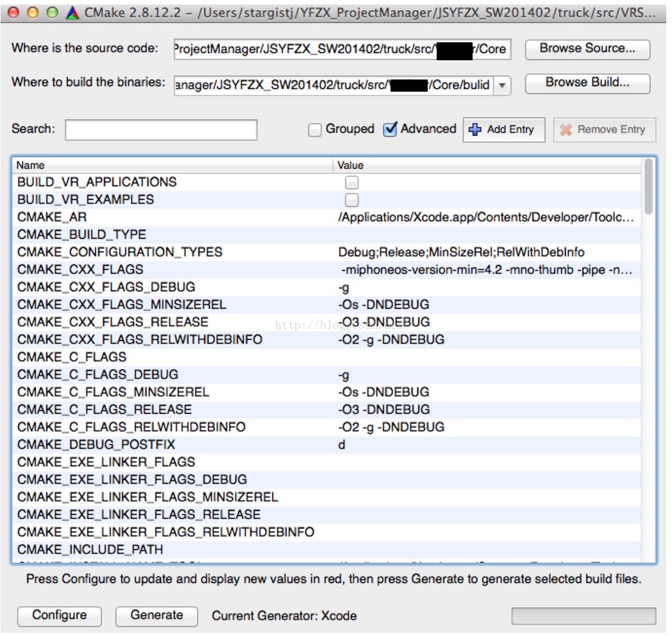The image size is (672, 636).
Task: Click the CMake triangle logo in title bar
Action: 73,13
